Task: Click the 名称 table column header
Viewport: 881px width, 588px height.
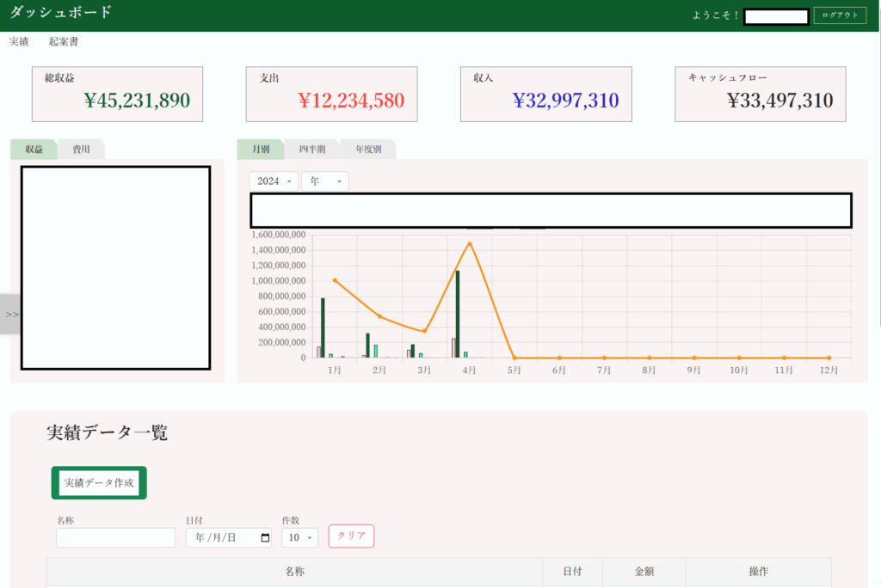Action: 294,572
